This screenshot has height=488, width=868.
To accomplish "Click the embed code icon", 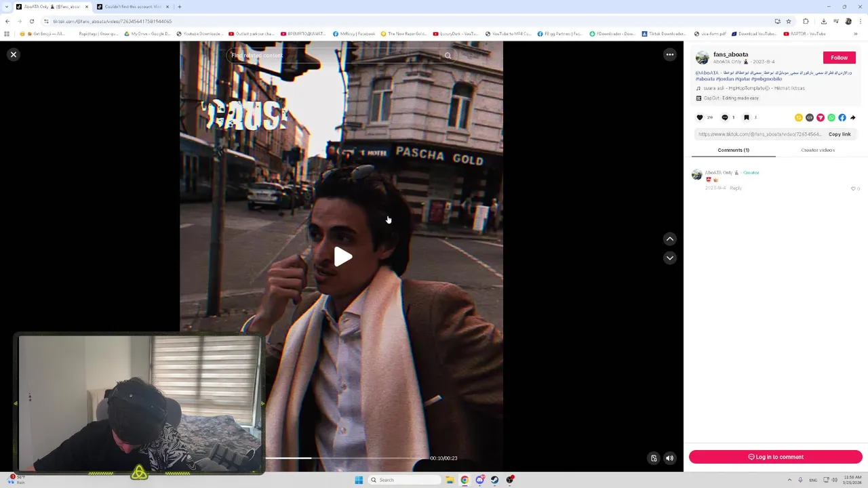I will [810, 117].
